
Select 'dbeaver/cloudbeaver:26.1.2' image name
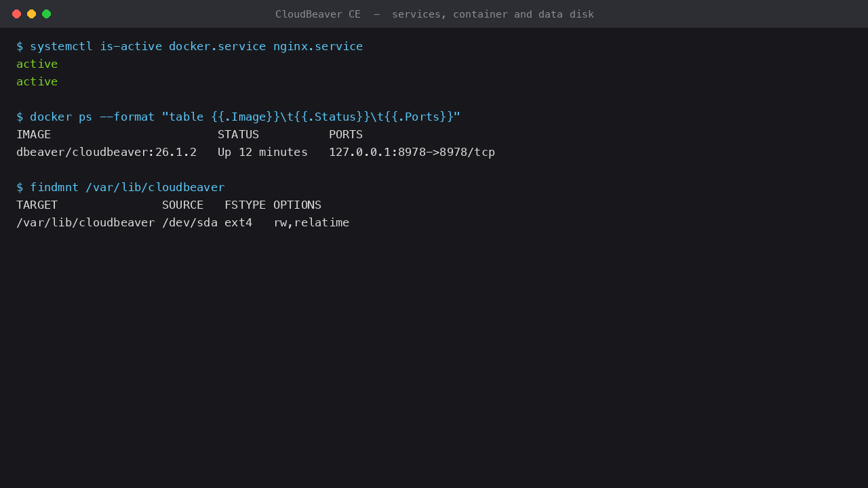[106, 152]
